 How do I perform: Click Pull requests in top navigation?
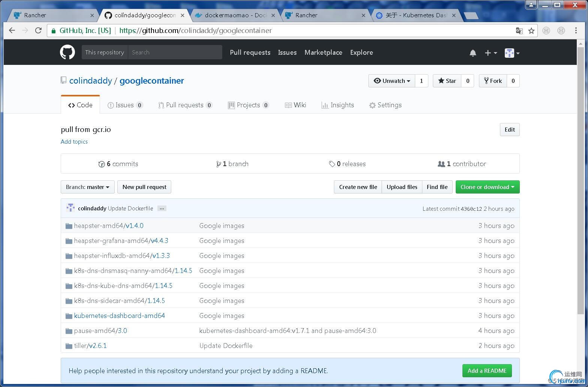tap(250, 52)
